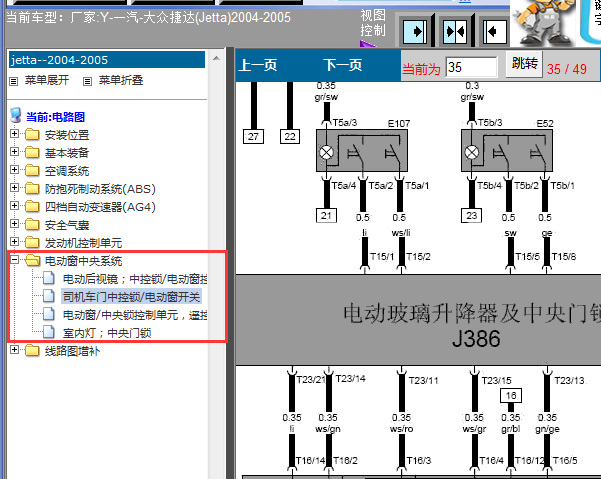Click wire reference box 22
Screen dimensions: 601x479
[x=290, y=136]
